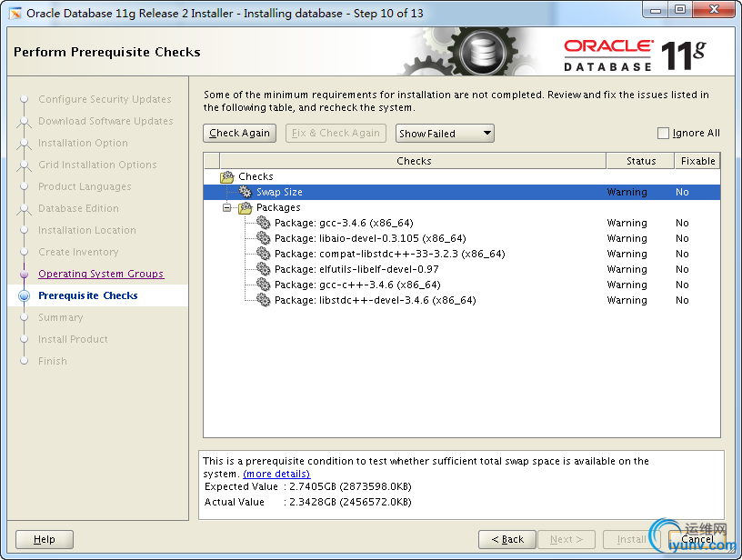The height and width of the screenshot is (560, 742).
Task: Click the Checks root folder icon
Action: coord(227,176)
